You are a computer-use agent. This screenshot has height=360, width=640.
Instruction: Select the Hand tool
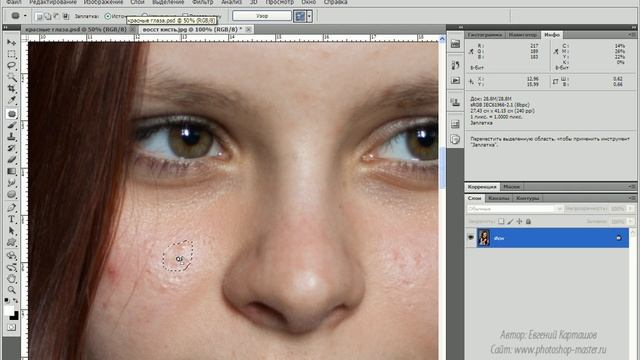pyautogui.click(x=11, y=279)
